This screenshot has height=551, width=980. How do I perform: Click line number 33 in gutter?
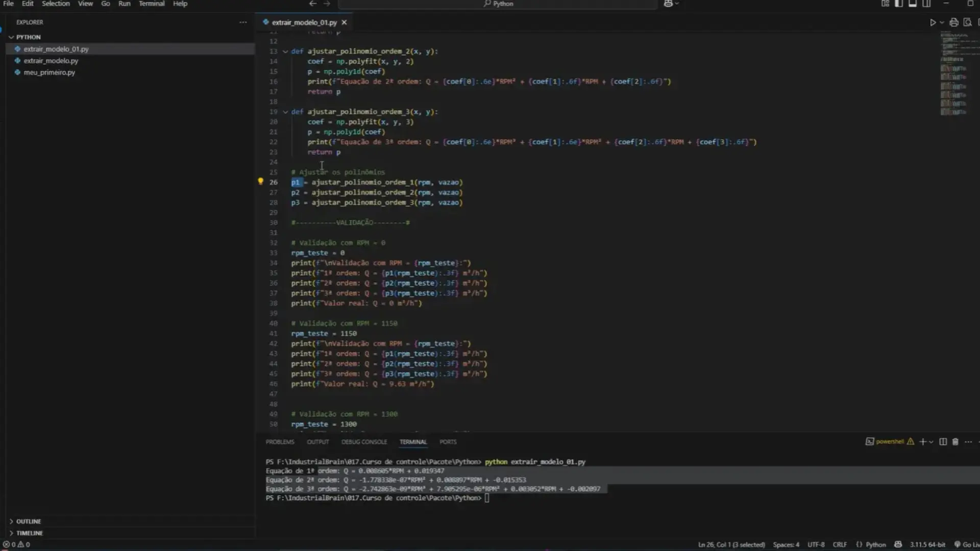coord(274,253)
